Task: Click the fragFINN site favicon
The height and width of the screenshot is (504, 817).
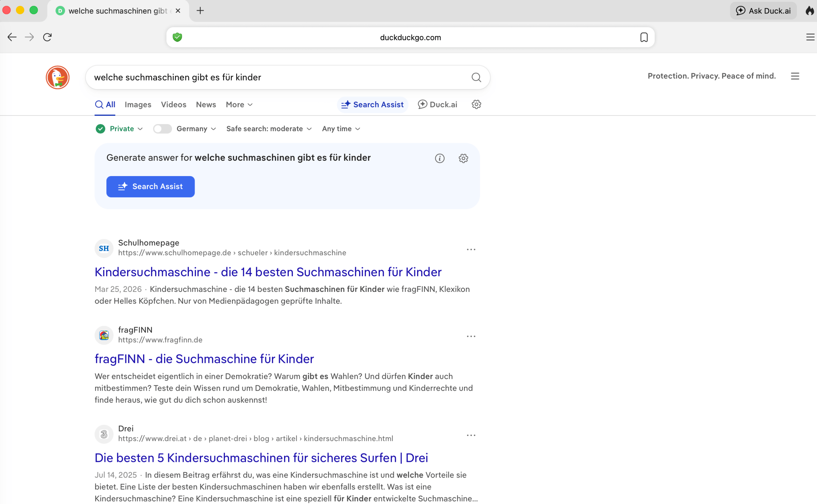Action: point(104,335)
